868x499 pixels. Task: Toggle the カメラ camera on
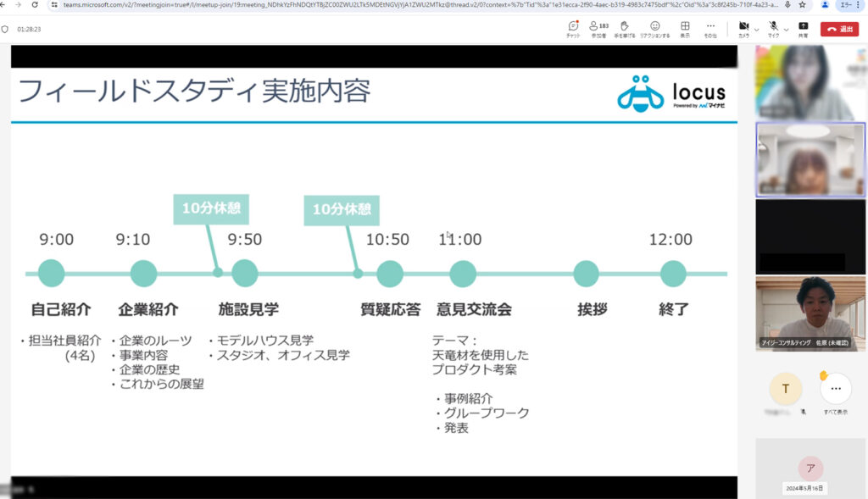coord(743,26)
